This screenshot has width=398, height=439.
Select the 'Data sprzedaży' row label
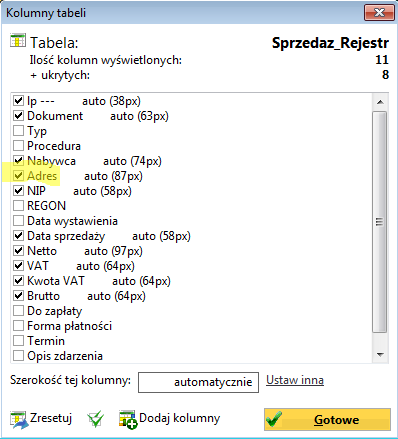point(66,236)
